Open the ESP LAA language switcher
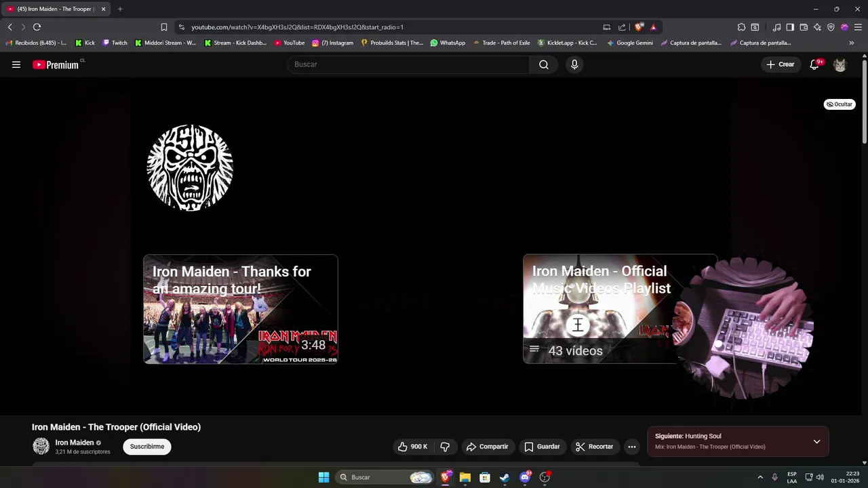 (792, 477)
